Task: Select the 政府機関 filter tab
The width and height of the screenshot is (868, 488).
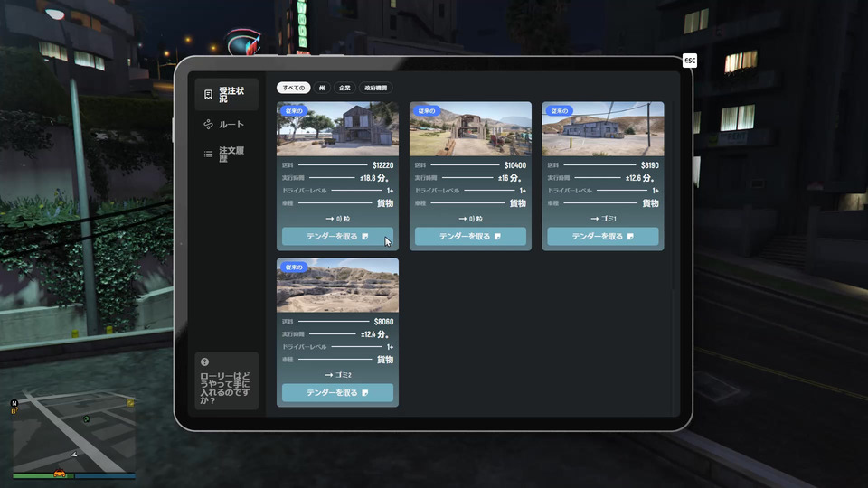Action: (x=376, y=88)
